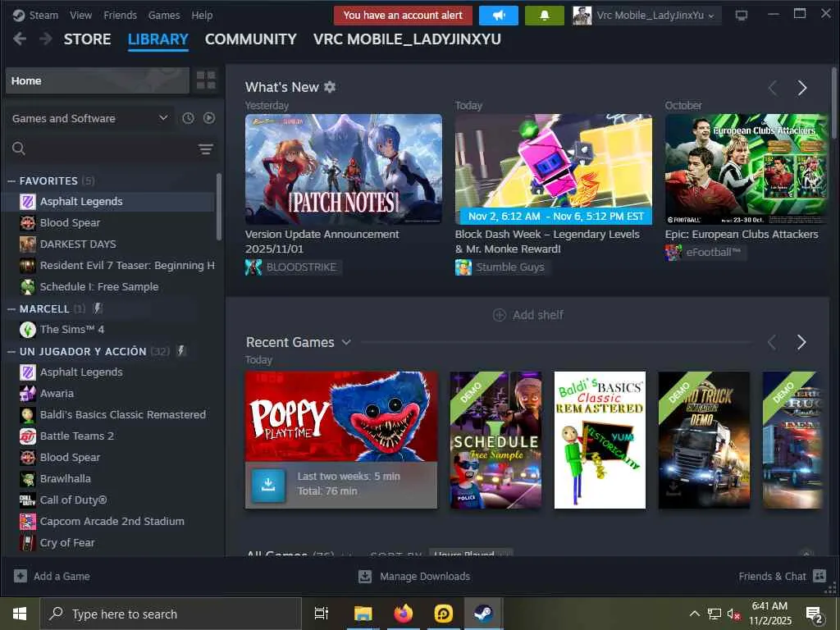Switch to the COMMUNITY tab

coord(251,39)
